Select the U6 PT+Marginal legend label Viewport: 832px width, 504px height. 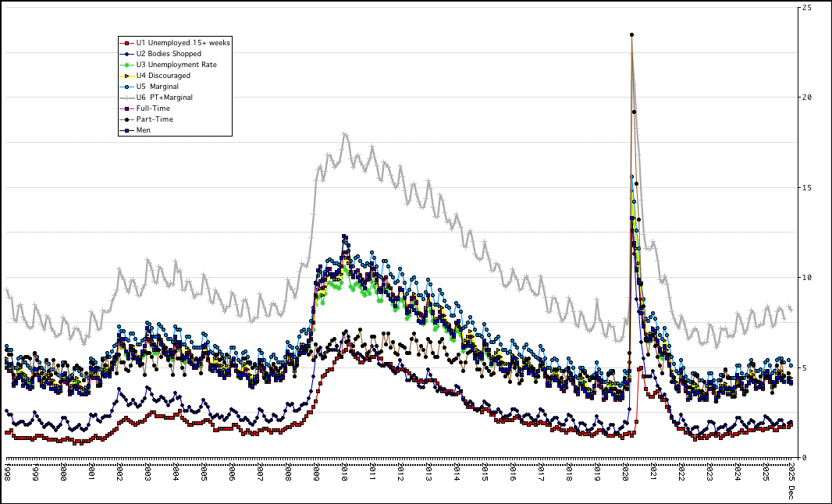pyautogui.click(x=164, y=98)
